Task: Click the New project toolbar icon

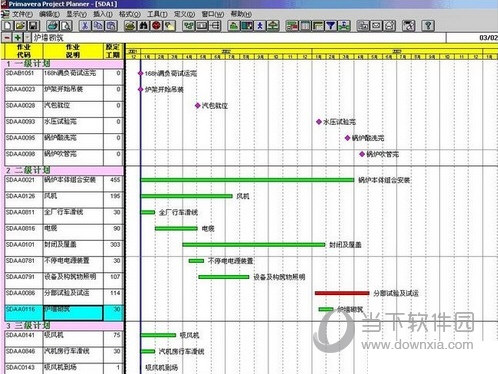Action: [x=8, y=26]
